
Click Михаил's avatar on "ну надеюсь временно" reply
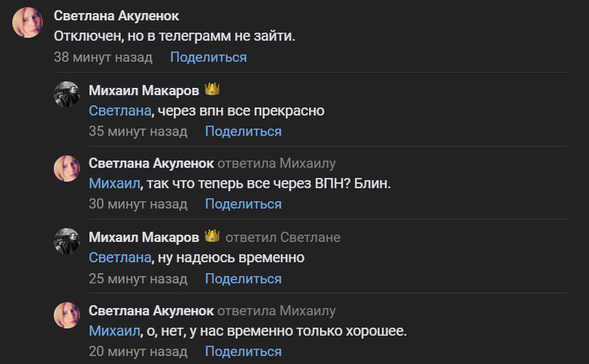coord(67,242)
